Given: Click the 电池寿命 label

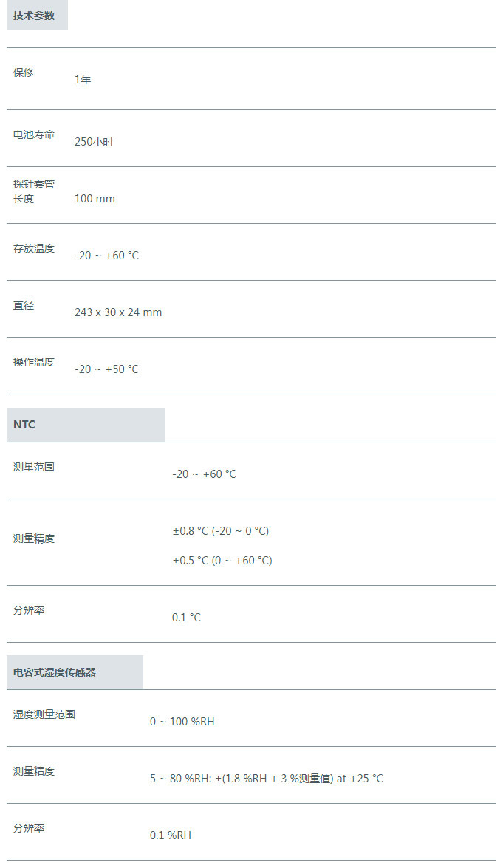Looking at the screenshot, I should point(34,134).
